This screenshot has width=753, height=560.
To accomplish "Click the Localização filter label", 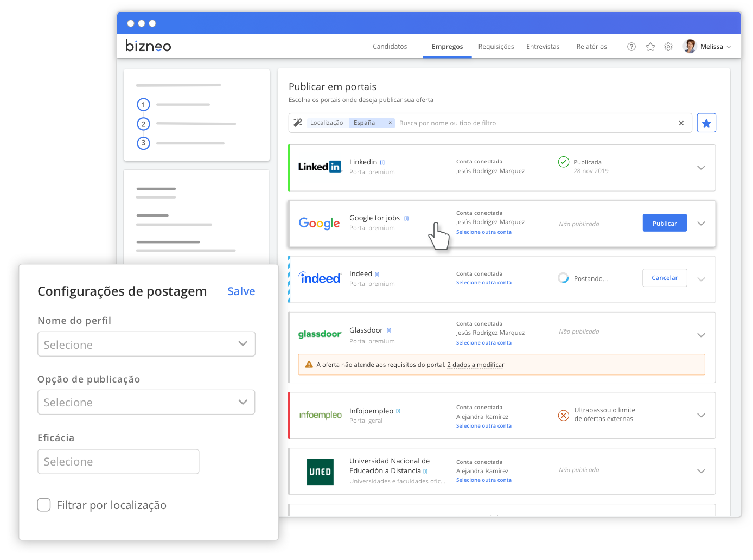I will coord(327,123).
